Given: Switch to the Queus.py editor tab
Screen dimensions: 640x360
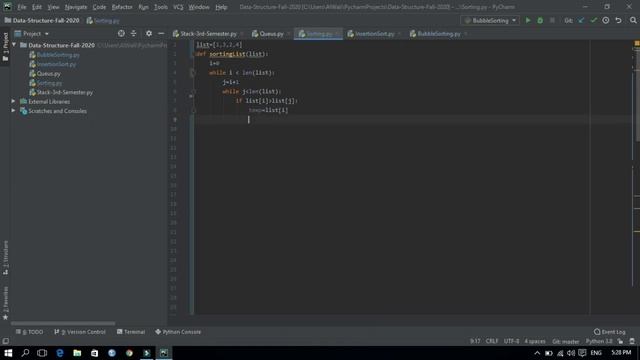Looking at the screenshot, I should pyautogui.click(x=271, y=34).
